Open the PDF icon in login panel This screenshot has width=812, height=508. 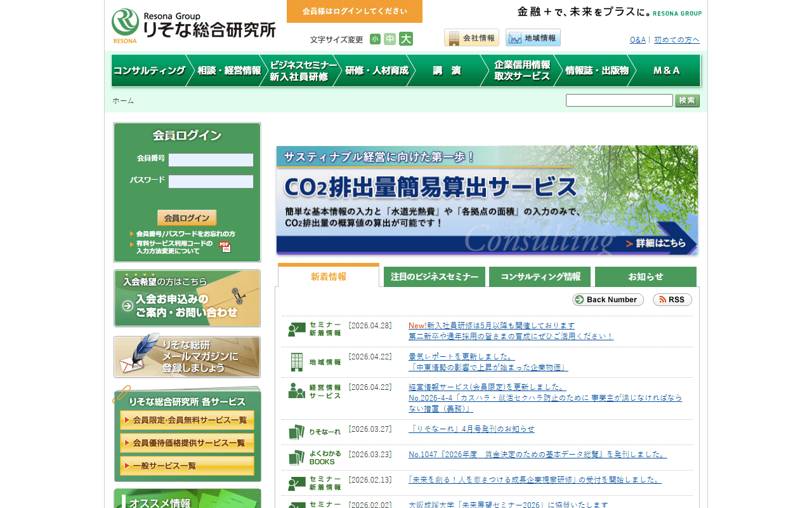coord(225,247)
